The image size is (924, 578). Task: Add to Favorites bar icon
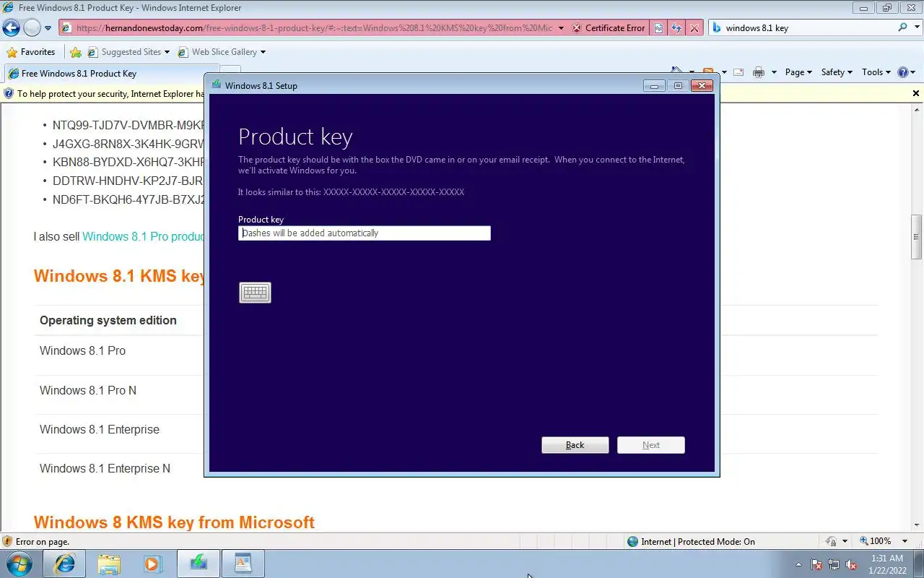pos(76,52)
